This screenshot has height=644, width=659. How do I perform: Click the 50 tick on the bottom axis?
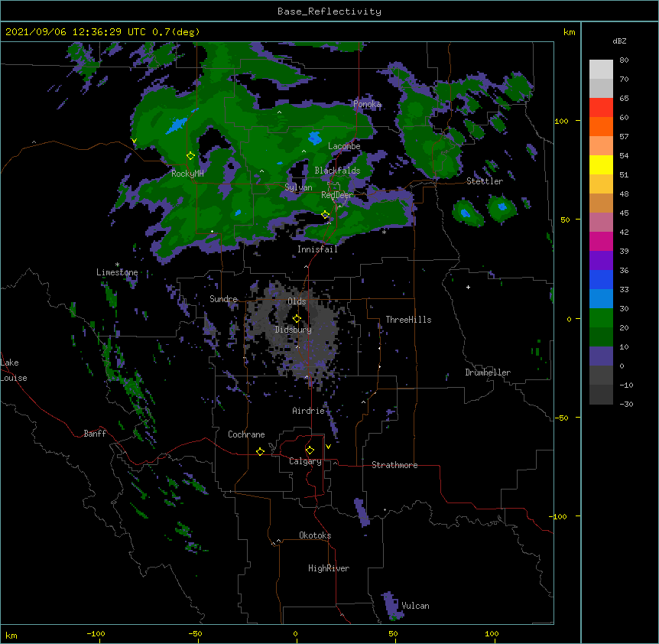pyautogui.click(x=393, y=633)
